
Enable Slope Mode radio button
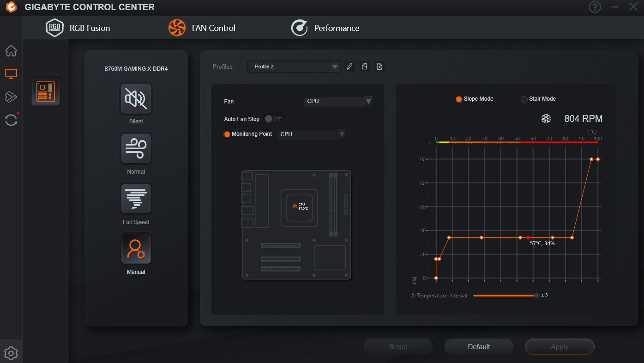pyautogui.click(x=459, y=99)
